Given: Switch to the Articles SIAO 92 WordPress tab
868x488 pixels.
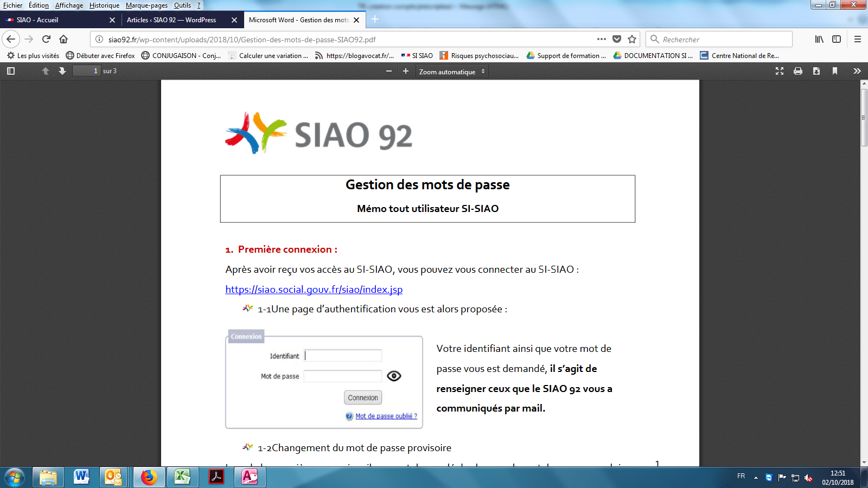Looking at the screenshot, I should [174, 20].
